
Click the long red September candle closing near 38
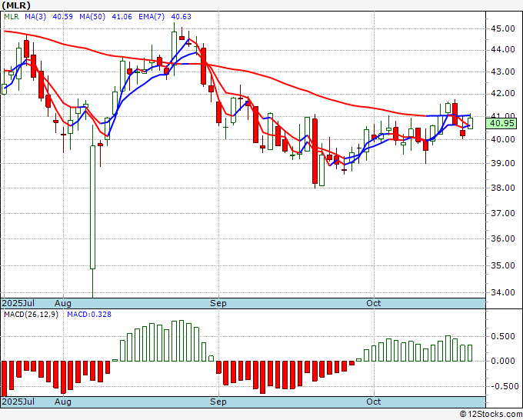pyautogui.click(x=315, y=151)
